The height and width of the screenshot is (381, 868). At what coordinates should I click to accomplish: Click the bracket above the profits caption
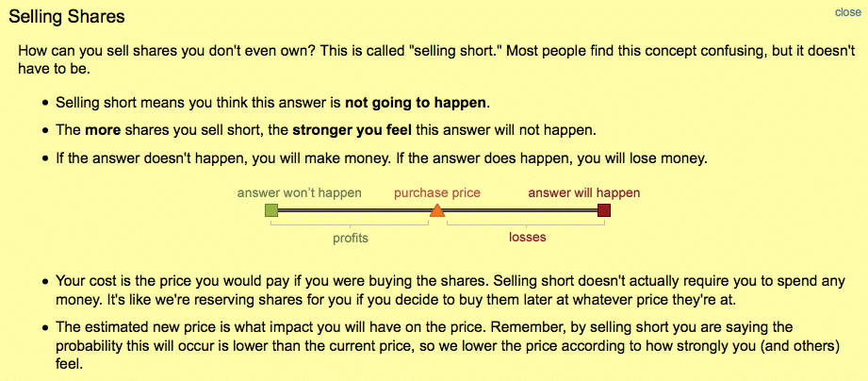click(350, 224)
